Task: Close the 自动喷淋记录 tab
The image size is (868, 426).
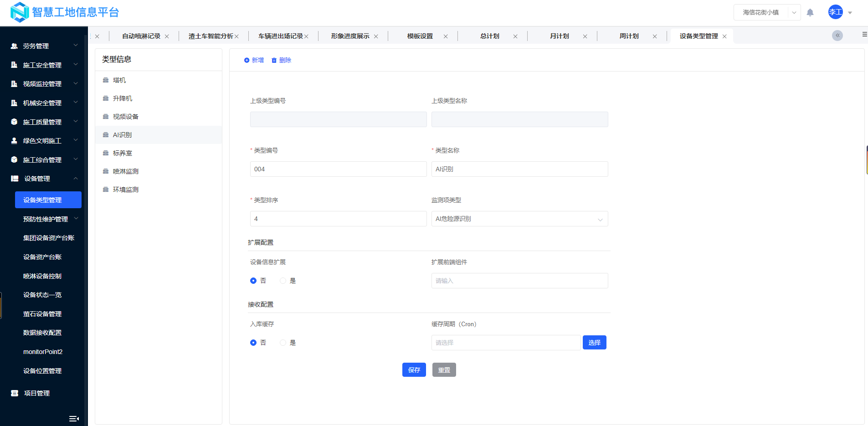Action: tap(167, 36)
